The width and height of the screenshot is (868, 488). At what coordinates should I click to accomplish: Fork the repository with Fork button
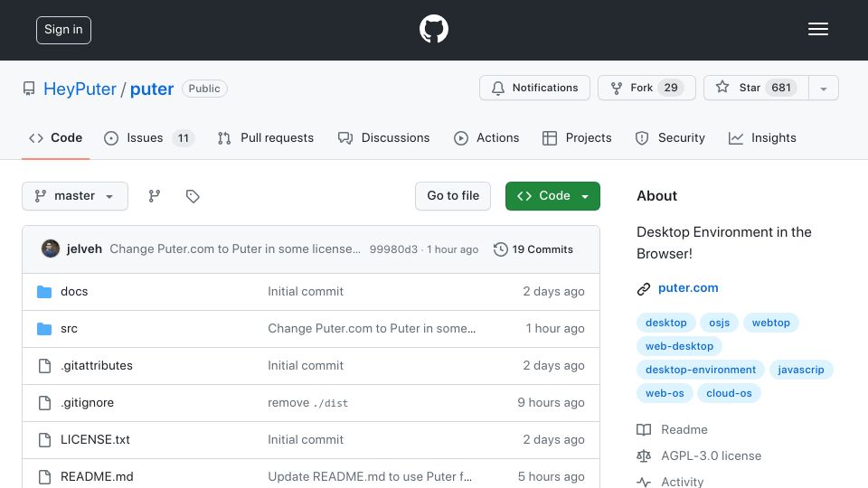[646, 88]
